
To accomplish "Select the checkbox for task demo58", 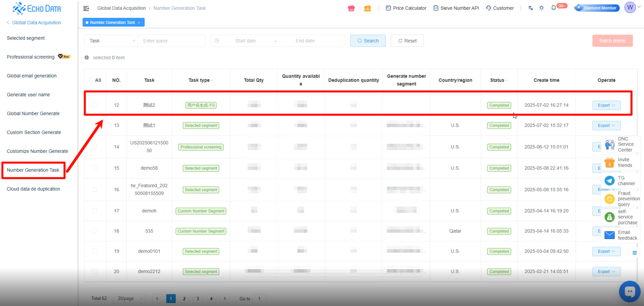I will tap(95, 168).
